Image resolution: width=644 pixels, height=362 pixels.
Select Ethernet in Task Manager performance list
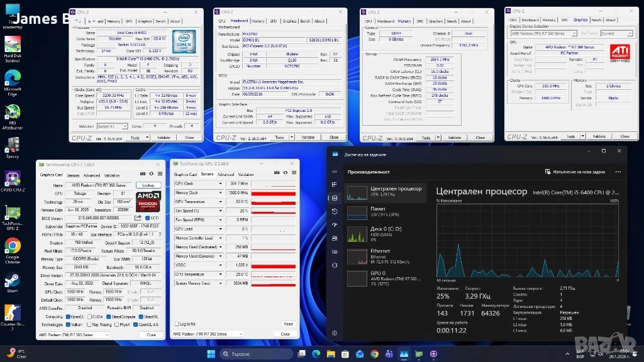coord(385,254)
